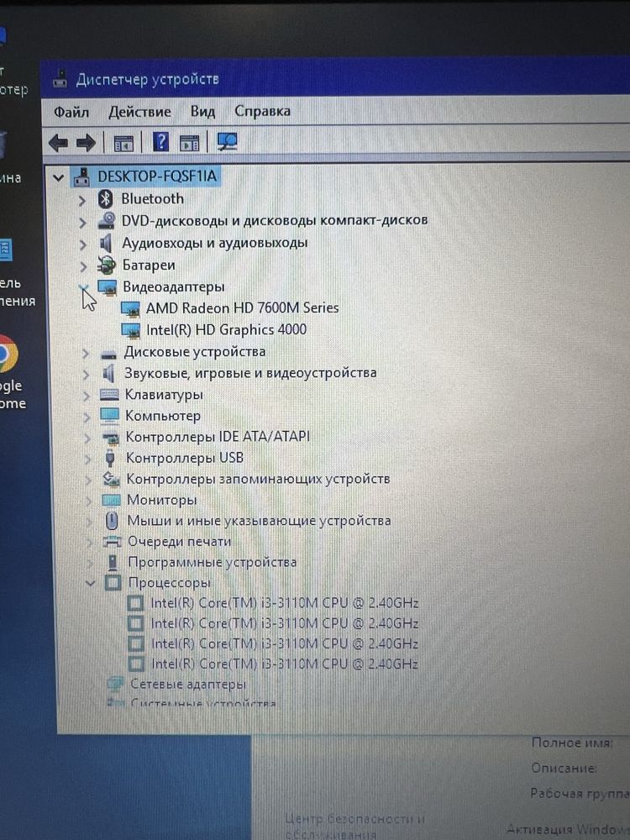Select the Bluetooth icon in tree

(106, 199)
